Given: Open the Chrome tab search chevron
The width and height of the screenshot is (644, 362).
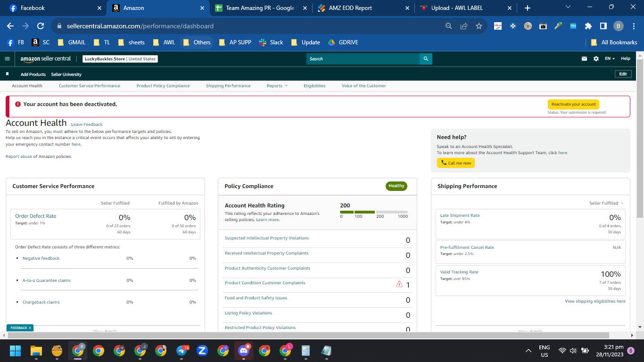Looking at the screenshot, I should (x=568, y=7).
